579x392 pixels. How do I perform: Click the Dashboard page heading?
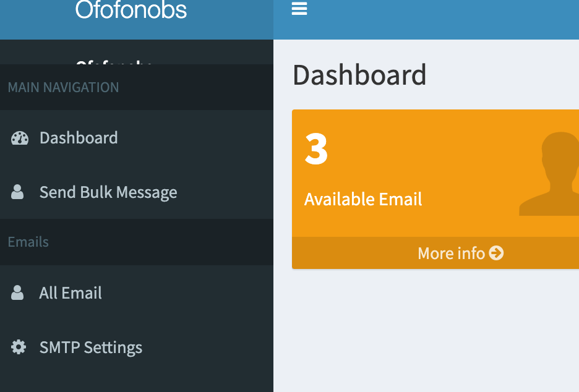point(359,75)
